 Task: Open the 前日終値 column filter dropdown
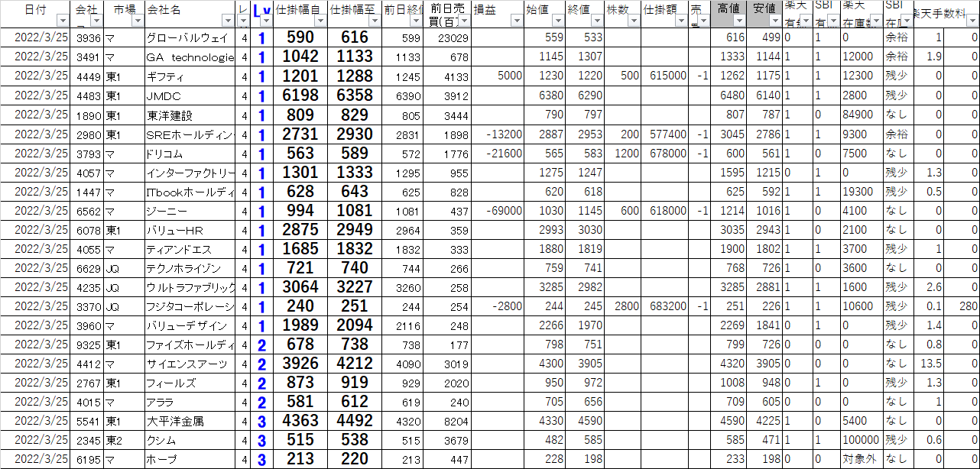pos(417,22)
